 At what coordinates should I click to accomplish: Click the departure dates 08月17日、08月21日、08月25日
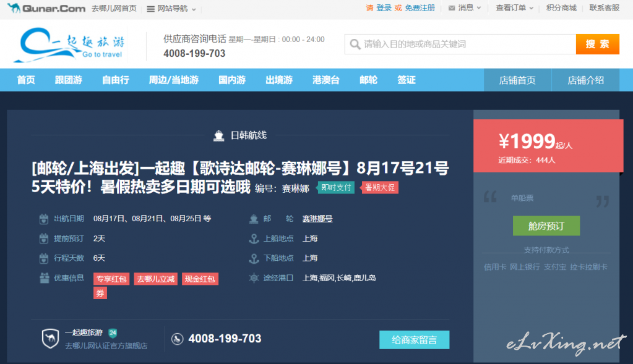click(x=147, y=219)
